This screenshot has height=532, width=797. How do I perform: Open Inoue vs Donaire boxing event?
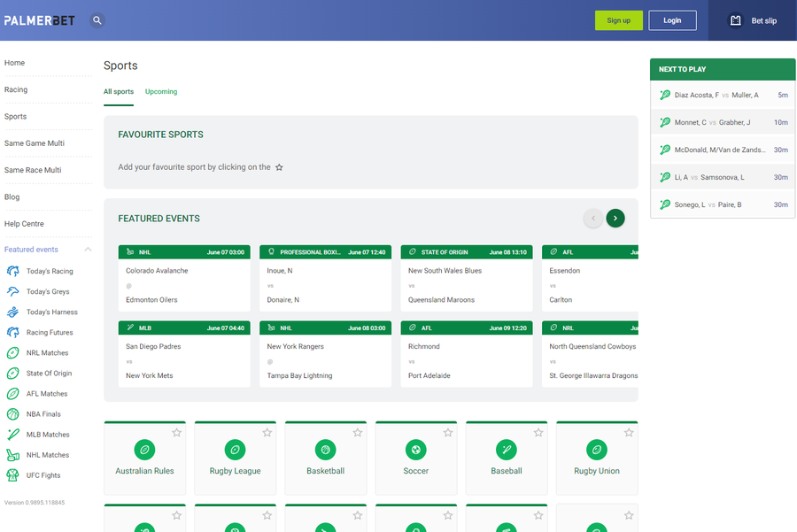click(325, 279)
